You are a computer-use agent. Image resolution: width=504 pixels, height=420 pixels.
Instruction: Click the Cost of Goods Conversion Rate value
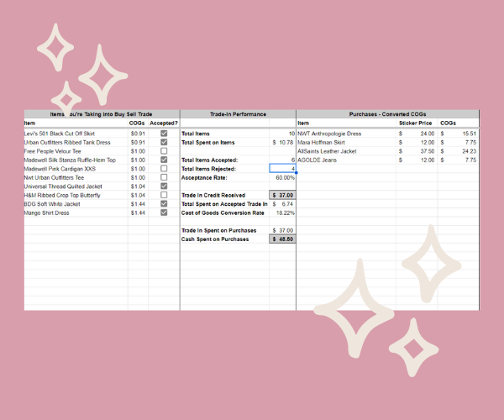pyautogui.click(x=282, y=213)
